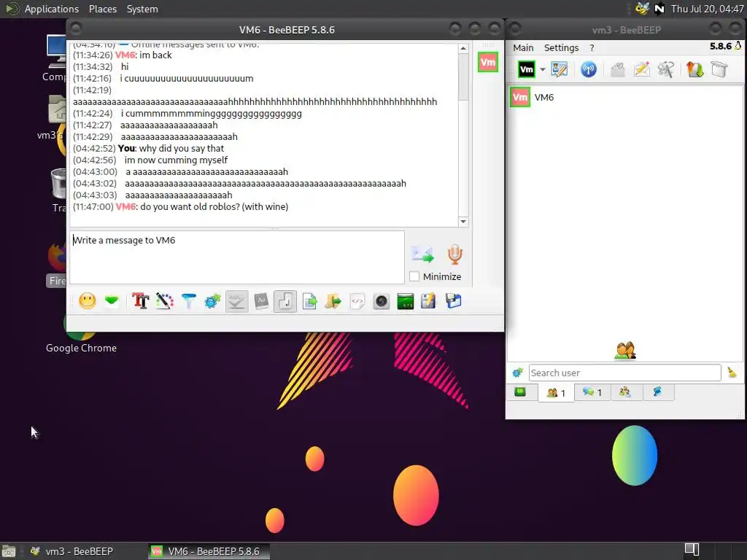Click the blue floppy save chat icon
Image resolution: width=747 pixels, height=560 pixels.
453,301
